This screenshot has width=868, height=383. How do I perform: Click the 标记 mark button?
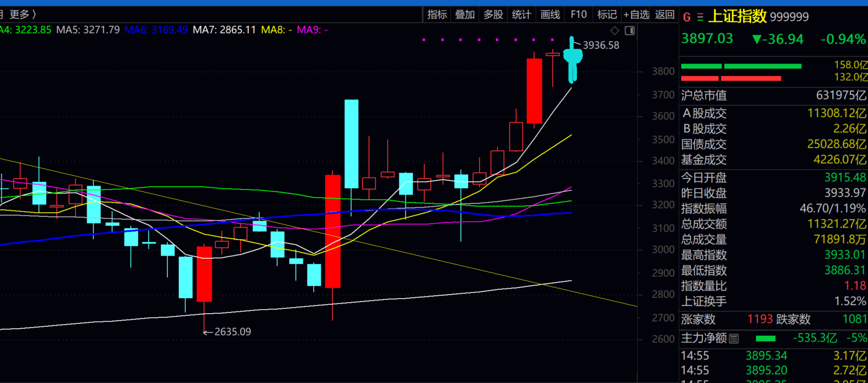click(x=607, y=15)
